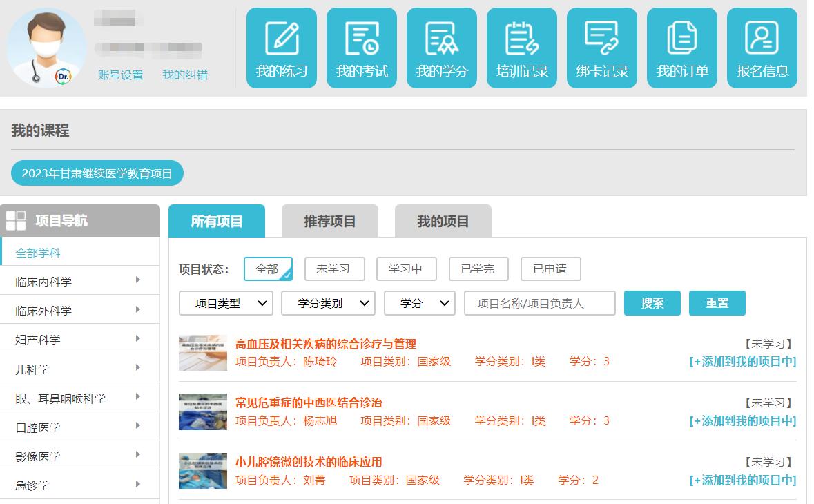Expand the 临床内科学 category arrow
The width and height of the screenshot is (814, 504).
138,280
